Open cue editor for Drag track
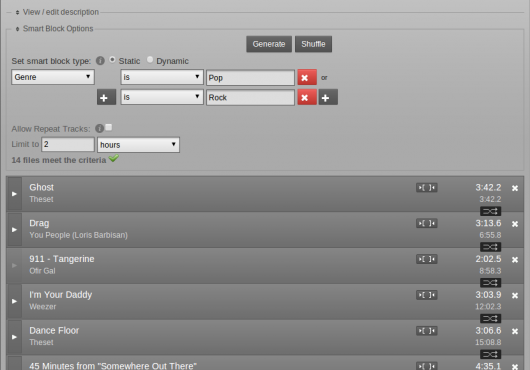 coord(427,223)
